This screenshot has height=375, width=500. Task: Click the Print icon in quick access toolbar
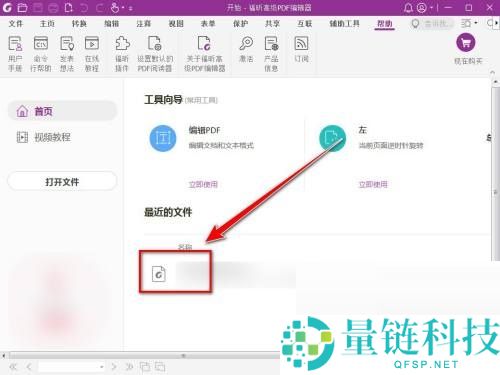point(53,7)
